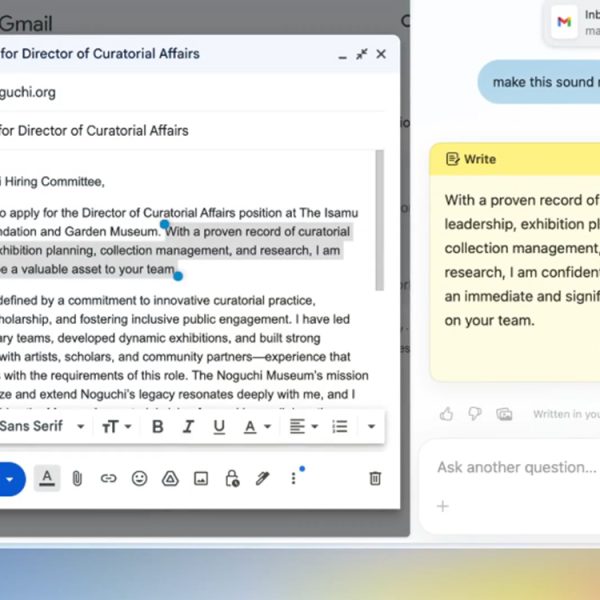
Task: Insert files using Google Drive
Action: (x=170, y=478)
